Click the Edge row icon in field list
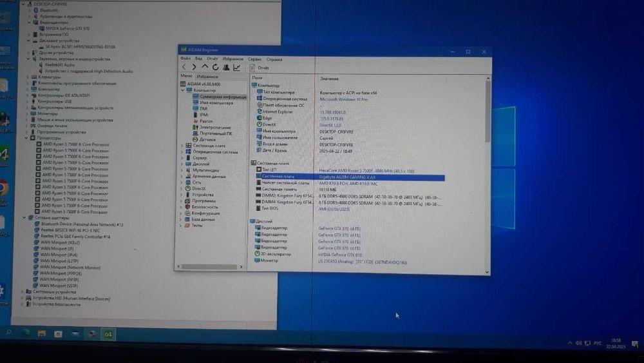The image size is (644, 363). click(259, 118)
